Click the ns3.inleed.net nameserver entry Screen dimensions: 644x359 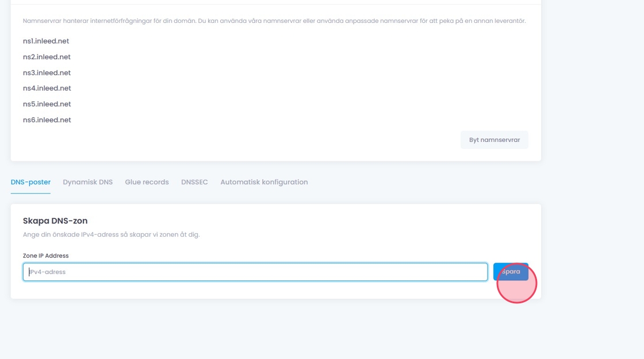[x=47, y=73]
